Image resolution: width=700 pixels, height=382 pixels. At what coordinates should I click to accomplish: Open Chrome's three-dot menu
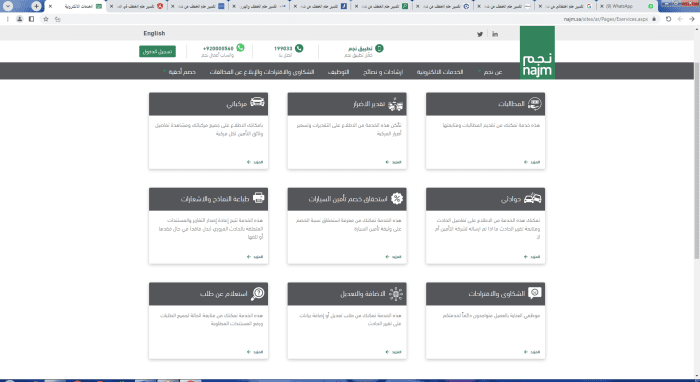(x=8, y=19)
